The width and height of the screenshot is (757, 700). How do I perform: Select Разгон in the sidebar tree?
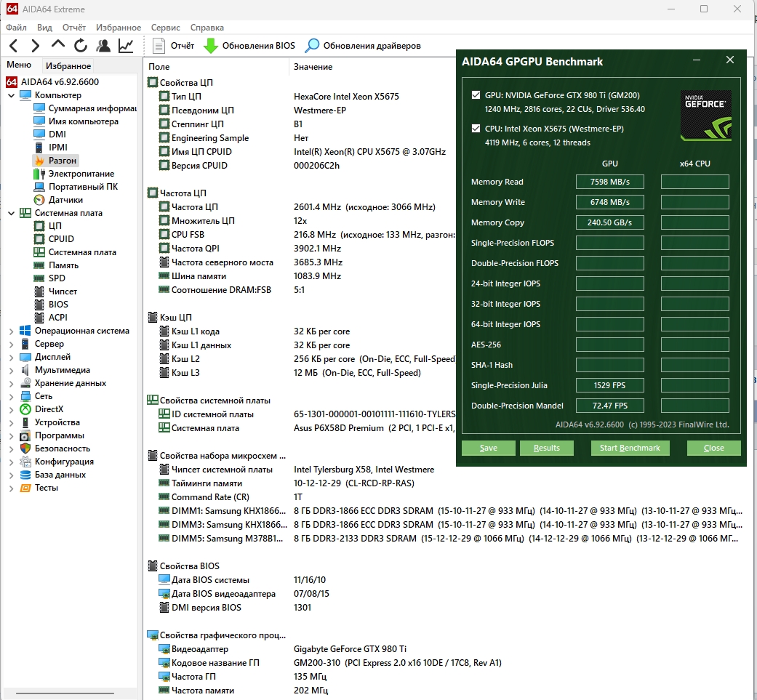[63, 160]
